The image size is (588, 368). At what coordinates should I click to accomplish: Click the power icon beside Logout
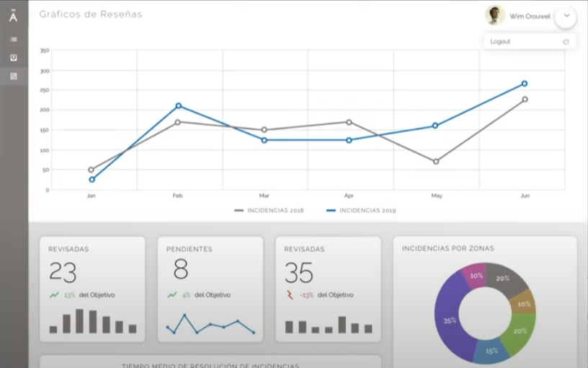pyautogui.click(x=566, y=42)
